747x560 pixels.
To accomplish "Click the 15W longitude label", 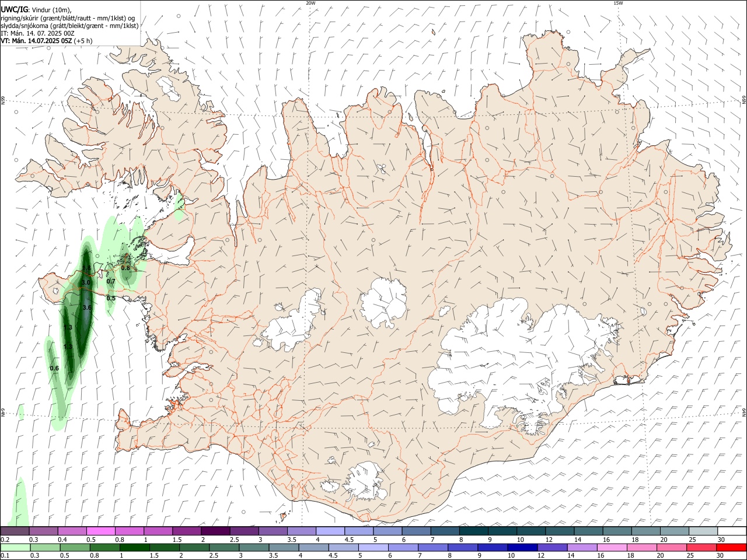I will click(618, 3).
